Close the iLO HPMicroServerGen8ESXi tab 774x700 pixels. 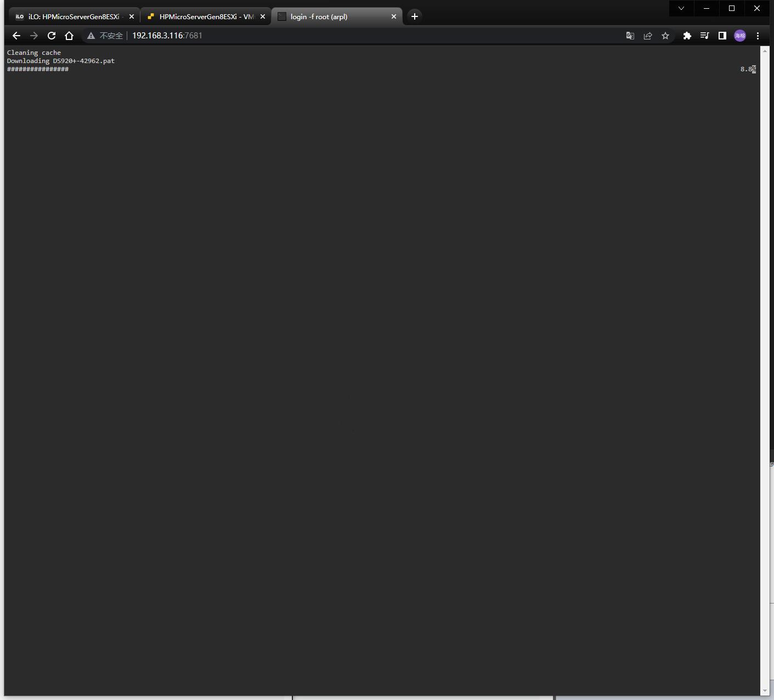tap(131, 16)
